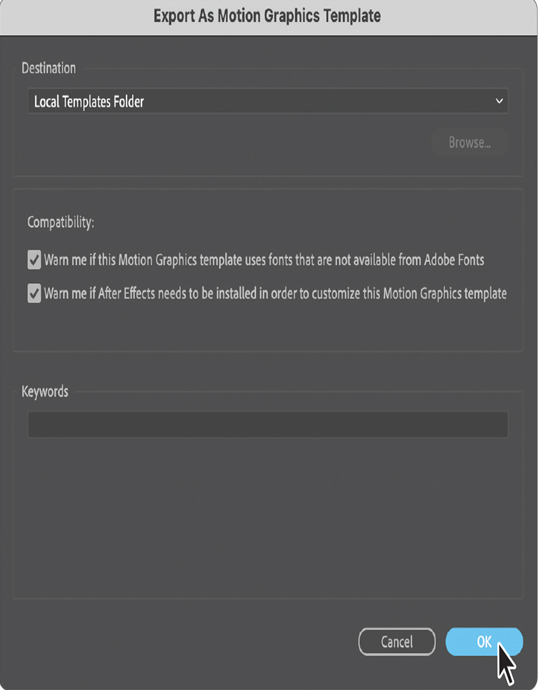
Task: Click the grayed-out Browse... button
Action: tap(469, 142)
